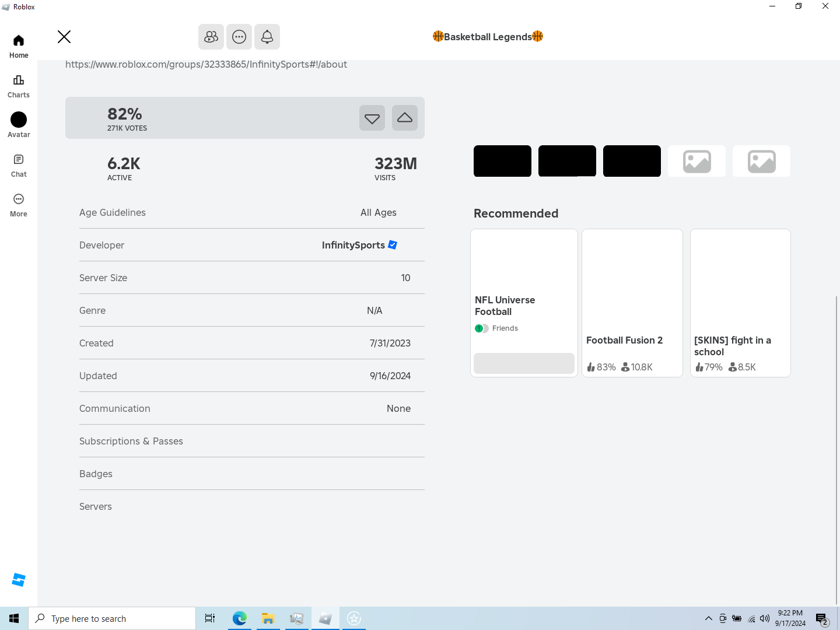Open File Explorer from taskbar
The width and height of the screenshot is (840, 630).
tap(268, 618)
